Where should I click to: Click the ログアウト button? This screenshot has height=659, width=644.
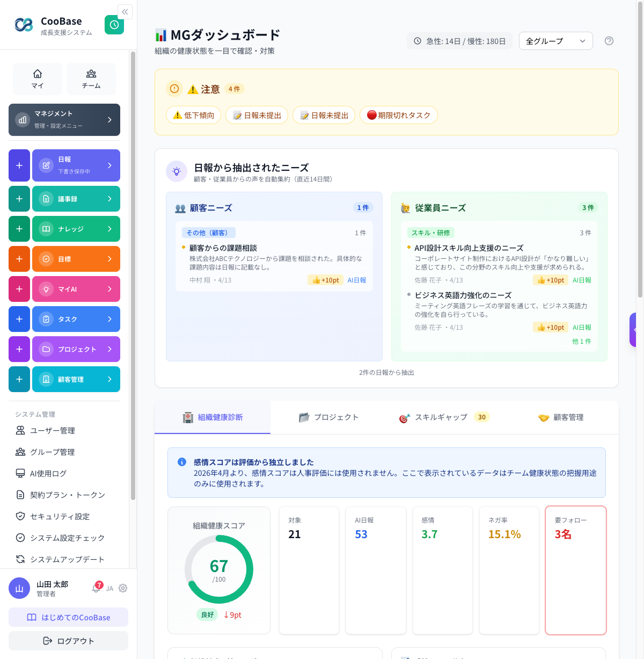coord(68,641)
